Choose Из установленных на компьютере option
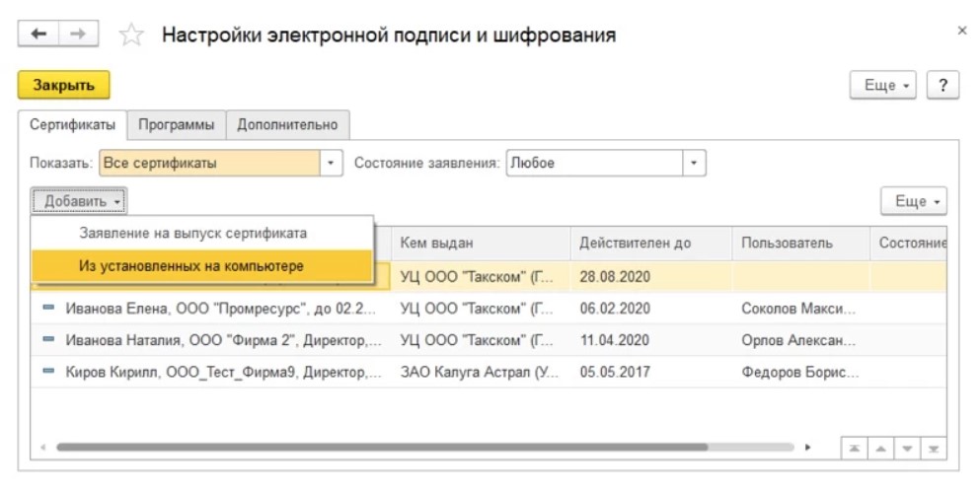This screenshot has height=492, width=980. click(191, 266)
